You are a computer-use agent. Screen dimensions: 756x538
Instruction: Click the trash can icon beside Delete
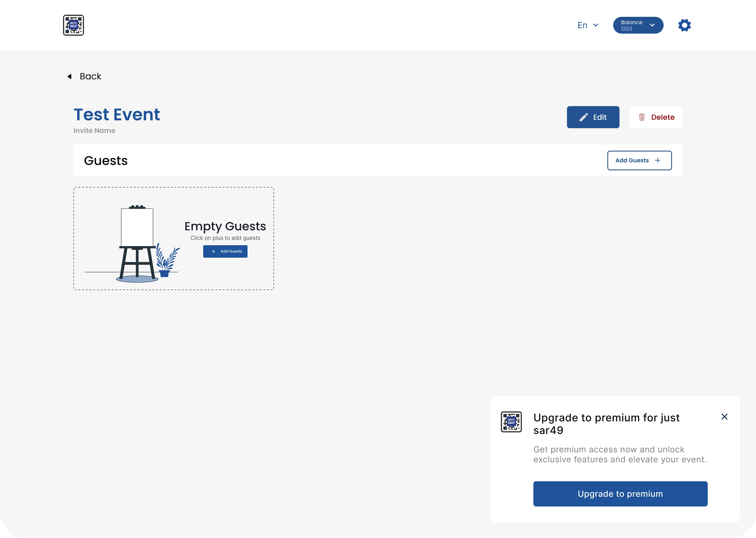coord(642,117)
